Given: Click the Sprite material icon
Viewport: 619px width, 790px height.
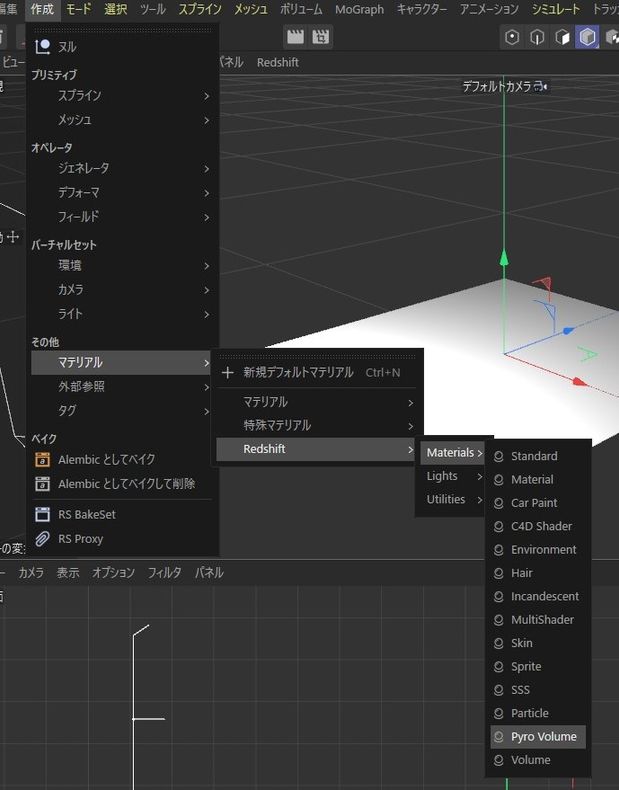Looking at the screenshot, I should [499, 667].
